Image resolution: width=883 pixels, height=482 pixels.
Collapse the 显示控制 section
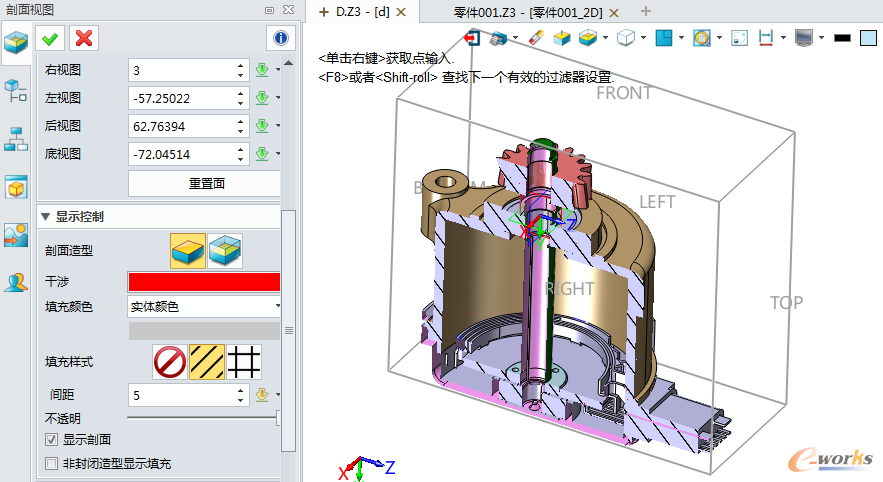click(45, 216)
